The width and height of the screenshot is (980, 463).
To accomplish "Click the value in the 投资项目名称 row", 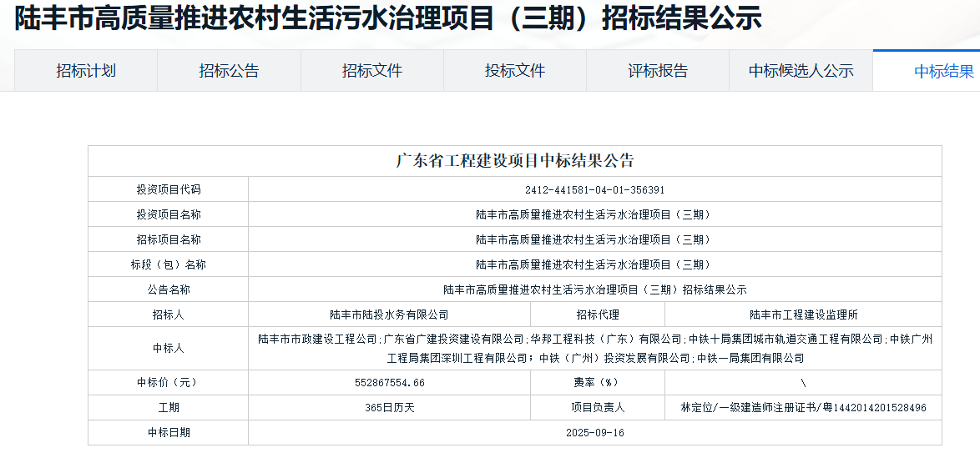I will click(594, 214).
